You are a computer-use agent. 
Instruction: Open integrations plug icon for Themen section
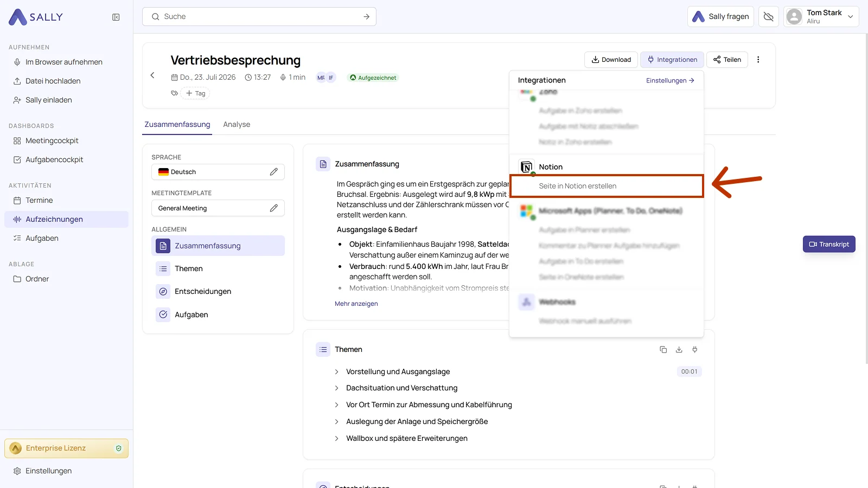(x=695, y=350)
